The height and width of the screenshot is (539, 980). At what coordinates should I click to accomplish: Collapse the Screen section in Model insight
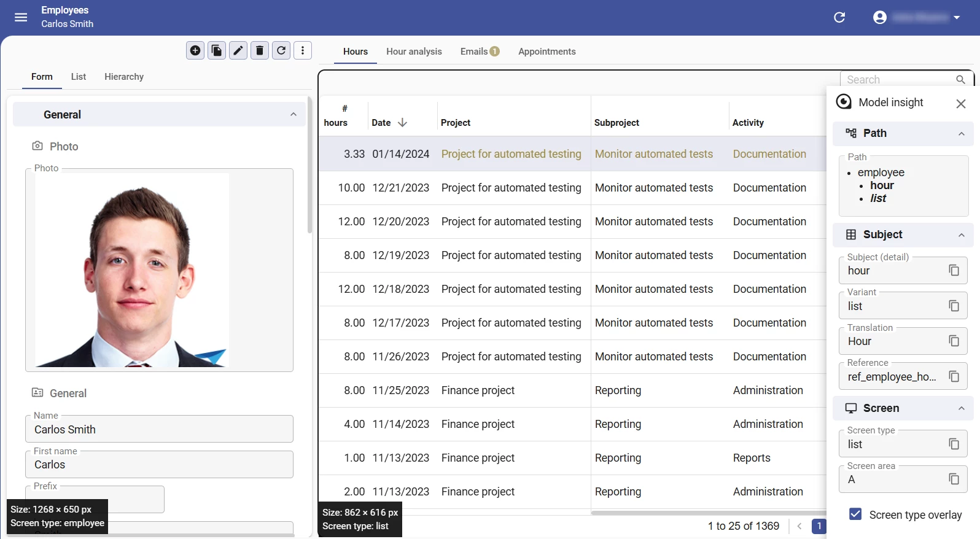tap(962, 408)
